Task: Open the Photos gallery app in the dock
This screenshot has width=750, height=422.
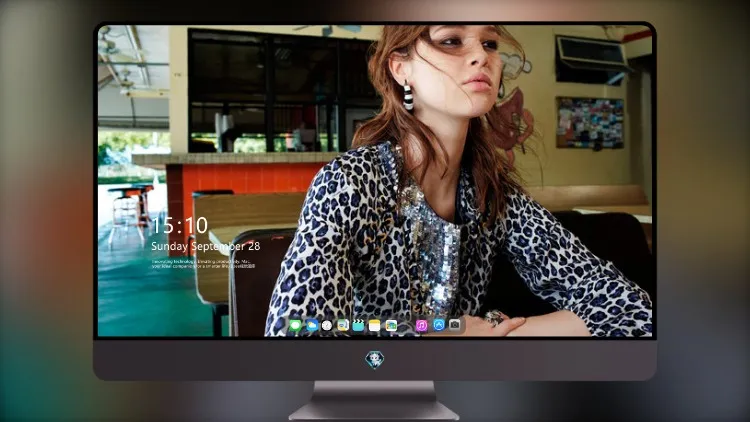Action: coord(391,325)
